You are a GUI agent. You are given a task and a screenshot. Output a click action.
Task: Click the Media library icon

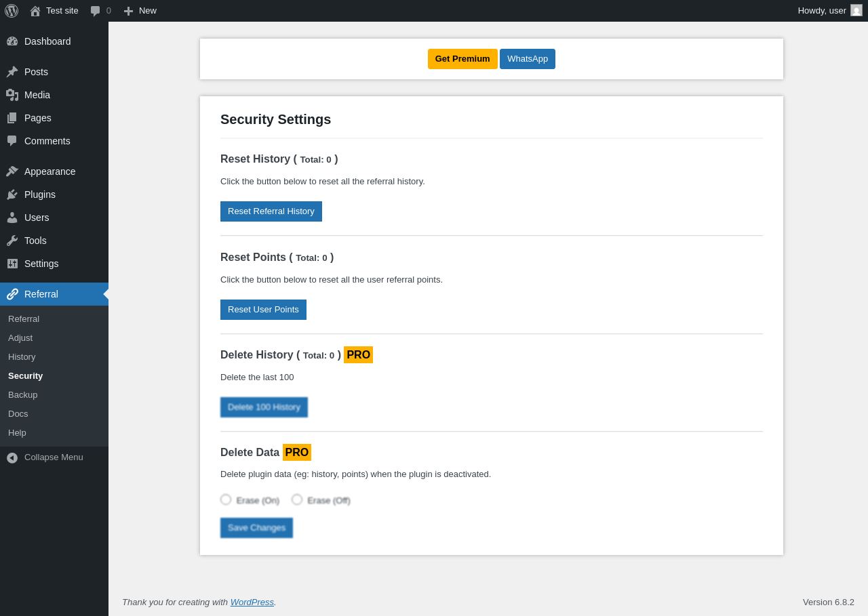(x=12, y=95)
